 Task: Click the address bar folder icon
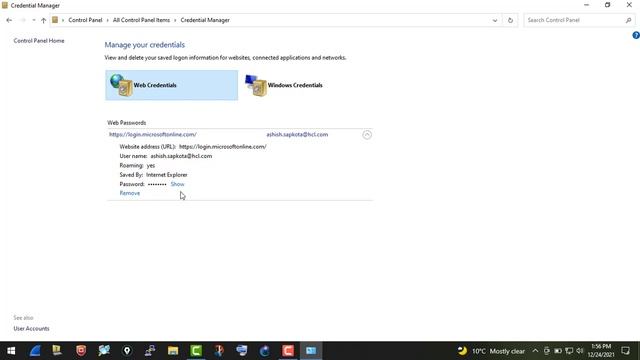point(55,20)
